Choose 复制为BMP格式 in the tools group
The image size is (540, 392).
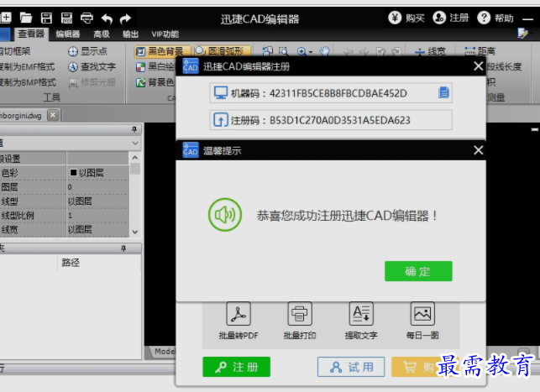28,82
